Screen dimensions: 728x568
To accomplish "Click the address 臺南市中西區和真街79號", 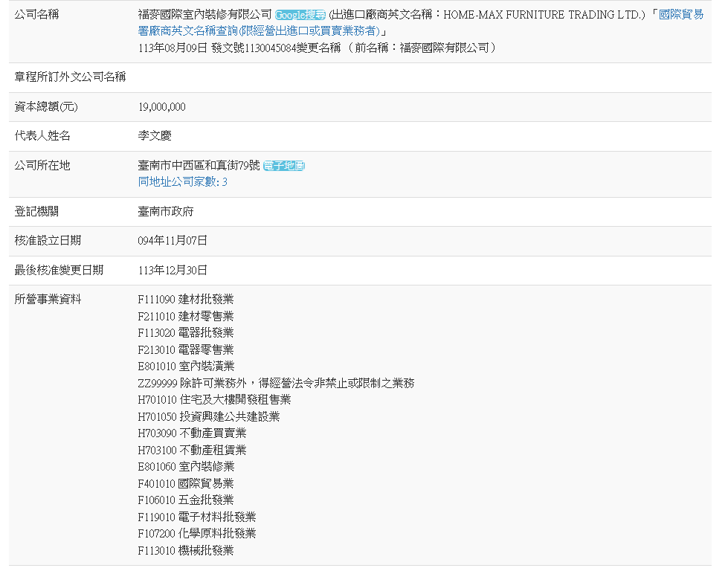I will (x=199, y=166).
